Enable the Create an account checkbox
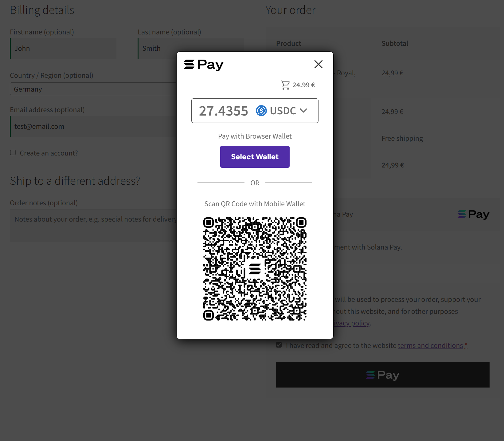The height and width of the screenshot is (441, 504). pyautogui.click(x=13, y=152)
